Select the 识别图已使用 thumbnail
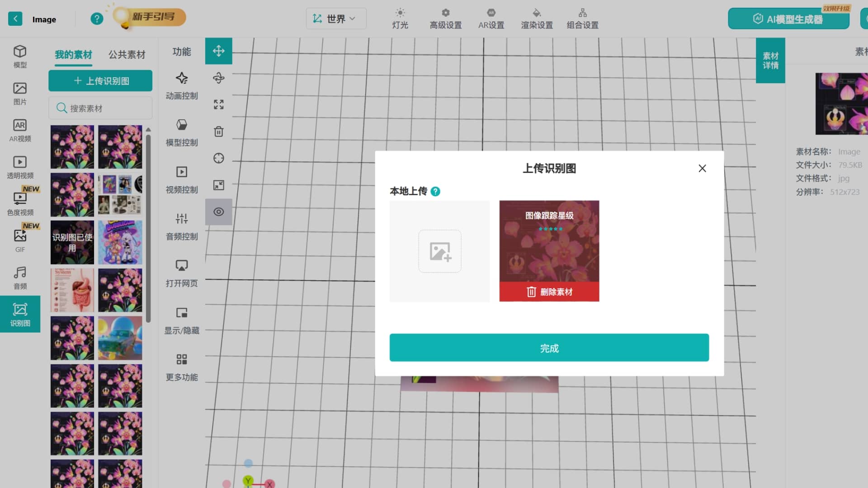868x488 pixels. [x=72, y=243]
